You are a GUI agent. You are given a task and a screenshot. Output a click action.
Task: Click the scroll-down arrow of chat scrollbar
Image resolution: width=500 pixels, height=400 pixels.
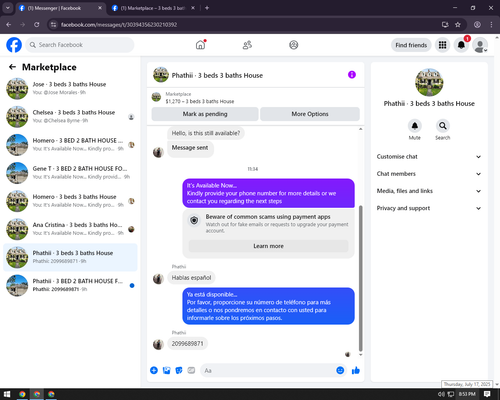(360, 355)
